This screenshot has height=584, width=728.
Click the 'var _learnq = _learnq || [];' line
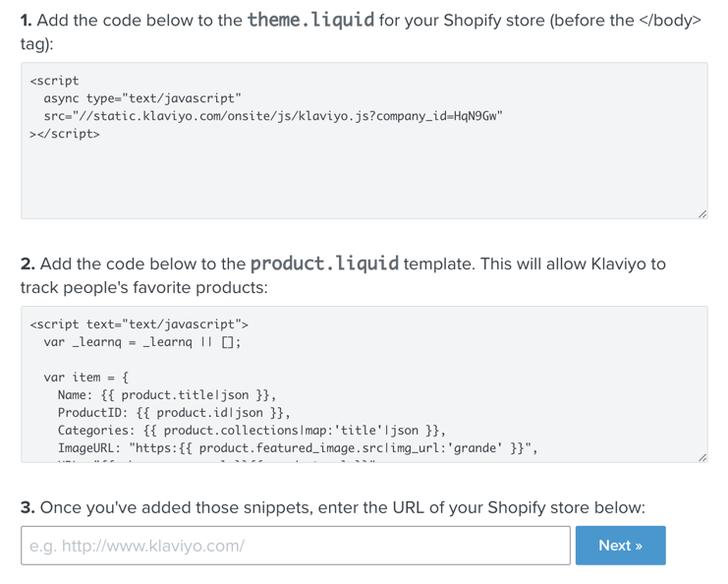142,342
